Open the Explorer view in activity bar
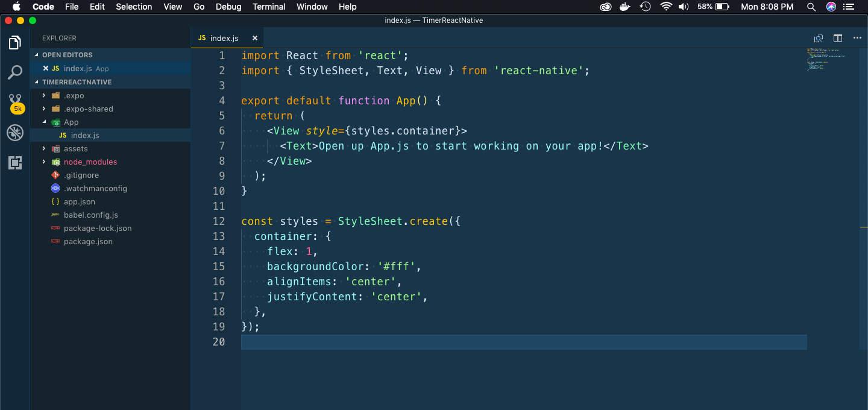The width and height of the screenshot is (868, 410). 15,43
